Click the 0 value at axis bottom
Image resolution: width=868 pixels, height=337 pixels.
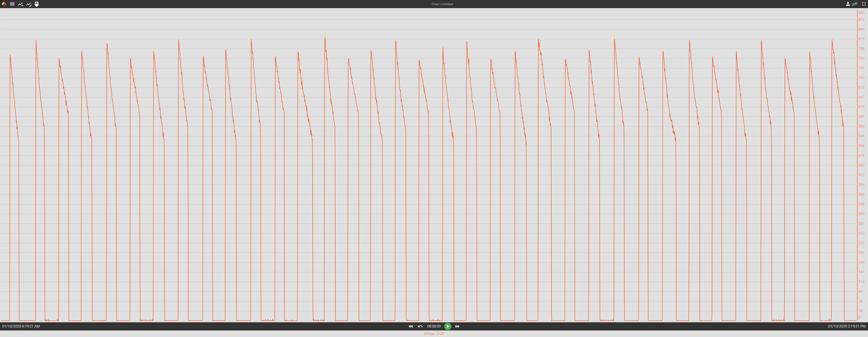[x=859, y=318]
